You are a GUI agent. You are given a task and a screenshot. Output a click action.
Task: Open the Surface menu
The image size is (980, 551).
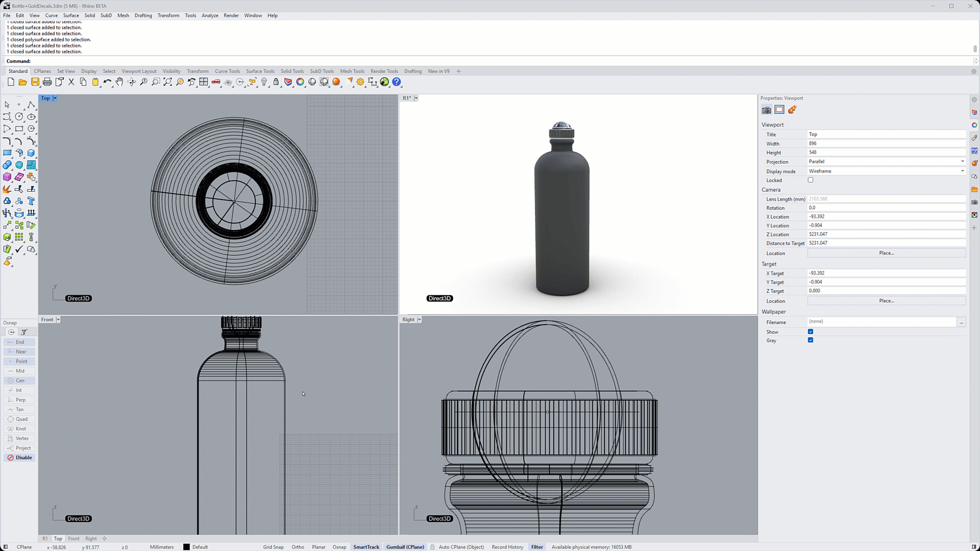[x=71, y=15]
